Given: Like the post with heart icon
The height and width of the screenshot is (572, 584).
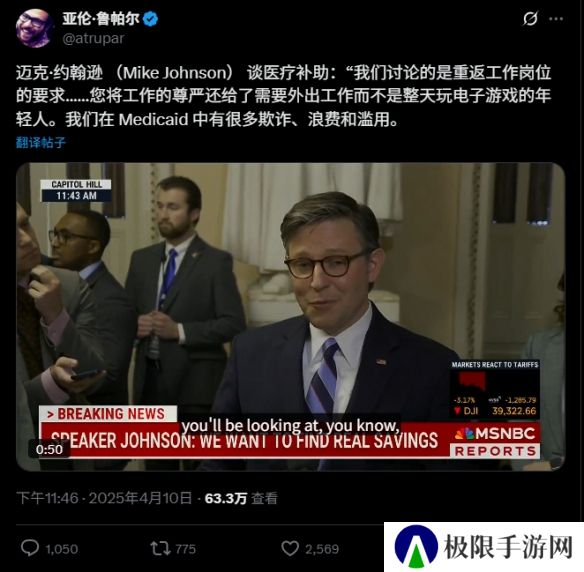Looking at the screenshot, I should pos(290,549).
